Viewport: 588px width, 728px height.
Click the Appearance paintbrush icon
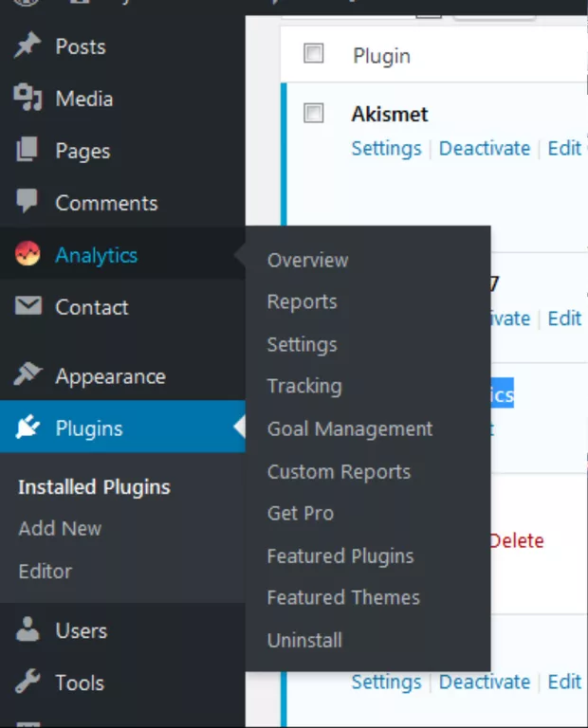click(x=28, y=375)
